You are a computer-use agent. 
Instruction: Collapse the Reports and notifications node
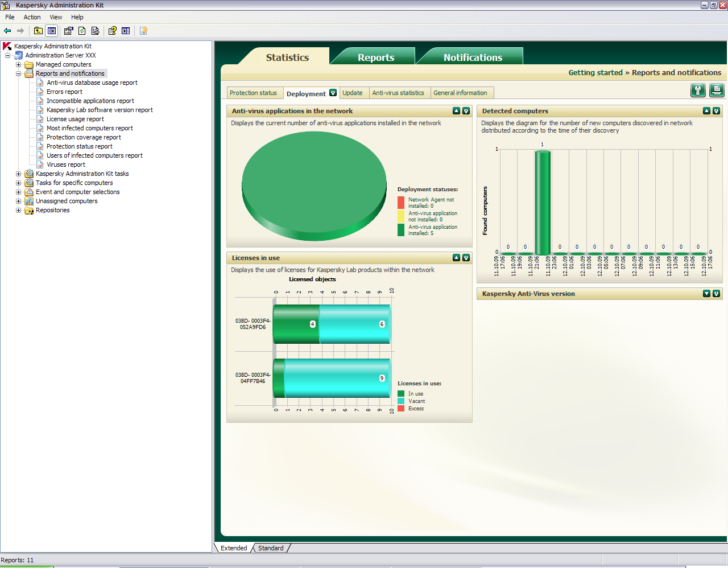(x=18, y=73)
